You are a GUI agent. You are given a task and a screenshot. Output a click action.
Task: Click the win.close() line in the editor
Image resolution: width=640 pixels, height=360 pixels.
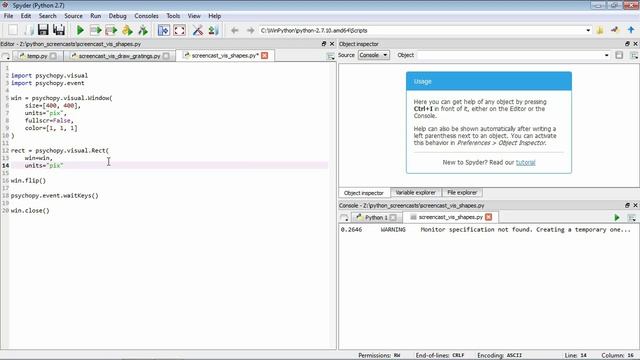(30, 211)
